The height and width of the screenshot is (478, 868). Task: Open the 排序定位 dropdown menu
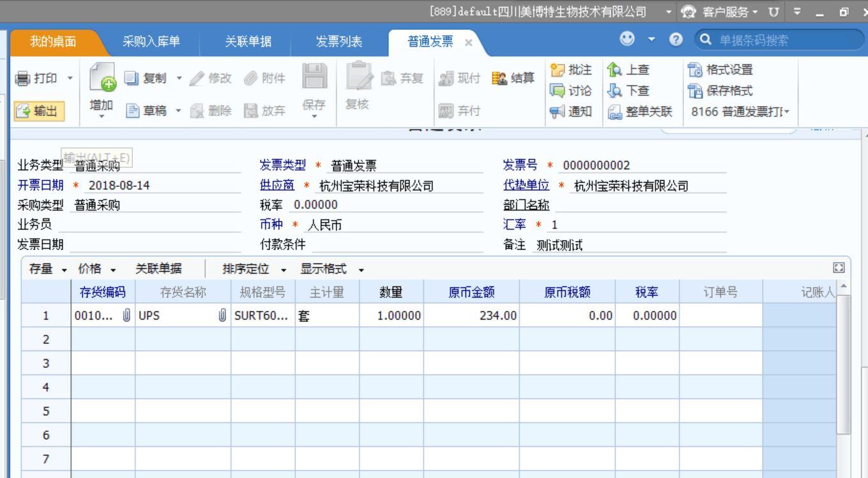[x=255, y=269]
